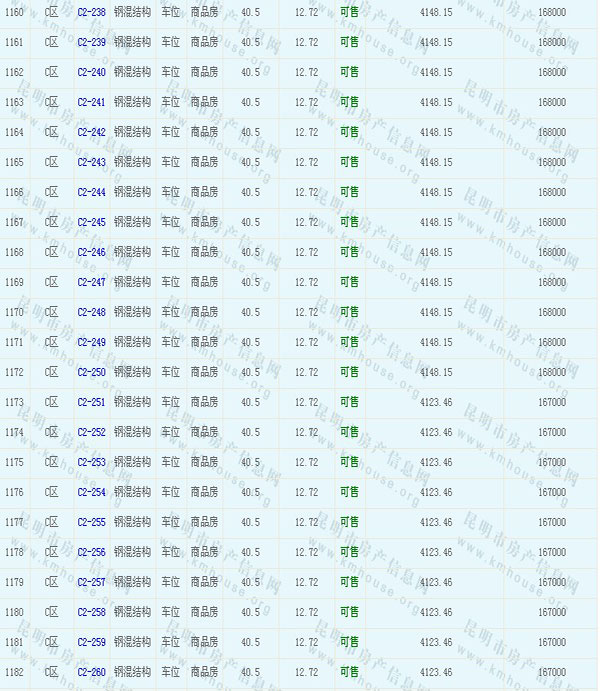This screenshot has height=691, width=600.
Task: Open the C2-243 link
Action: (x=91, y=162)
